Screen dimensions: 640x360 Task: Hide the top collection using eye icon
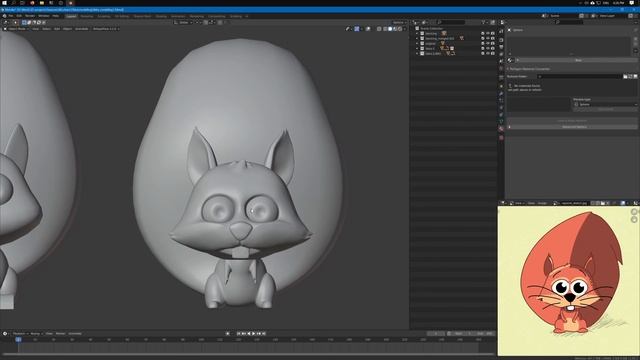(x=487, y=33)
